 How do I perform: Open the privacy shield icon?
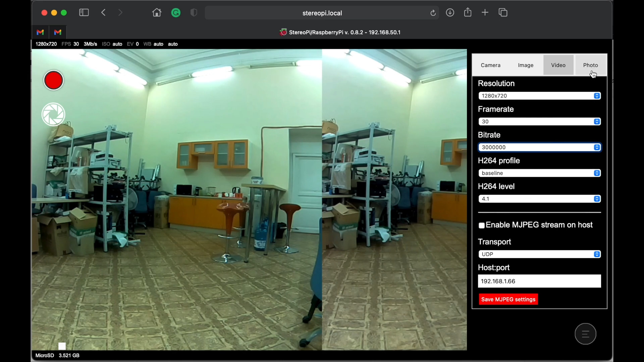194,13
